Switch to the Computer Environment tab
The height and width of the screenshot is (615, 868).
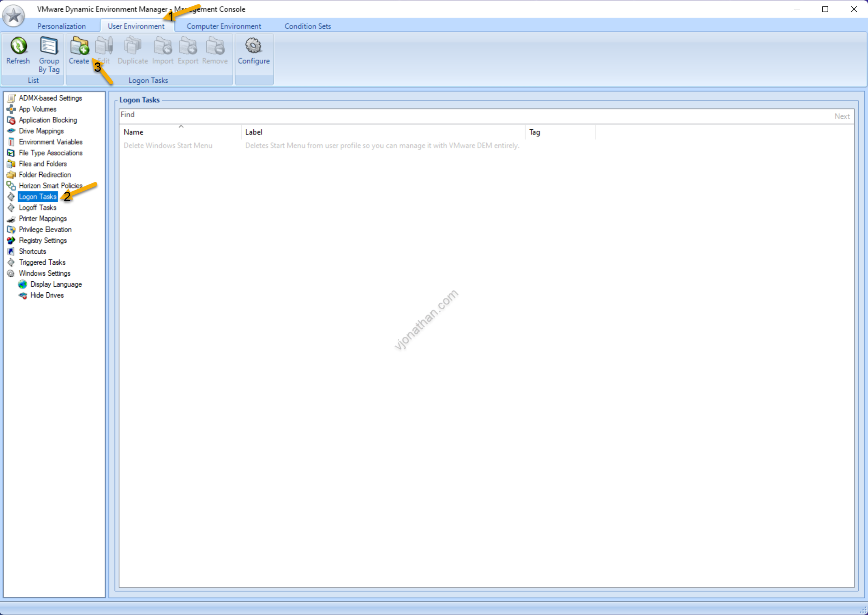(x=224, y=26)
